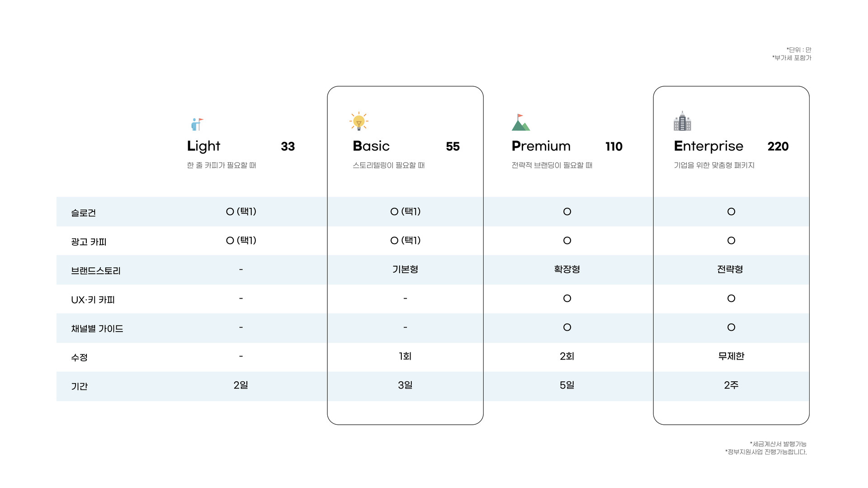Open the Basic plan title
Screen dimensions: 868x488
[x=371, y=146]
